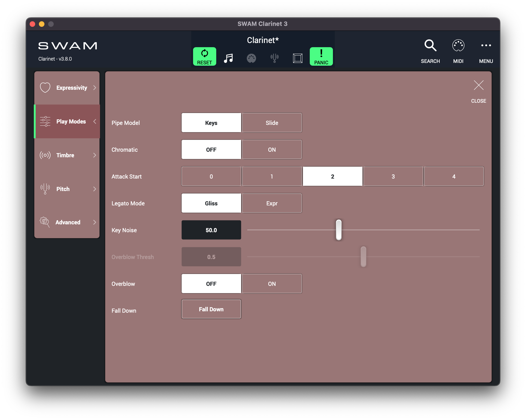Click the green RESET icon button
The height and width of the screenshot is (420, 526).
(204, 56)
